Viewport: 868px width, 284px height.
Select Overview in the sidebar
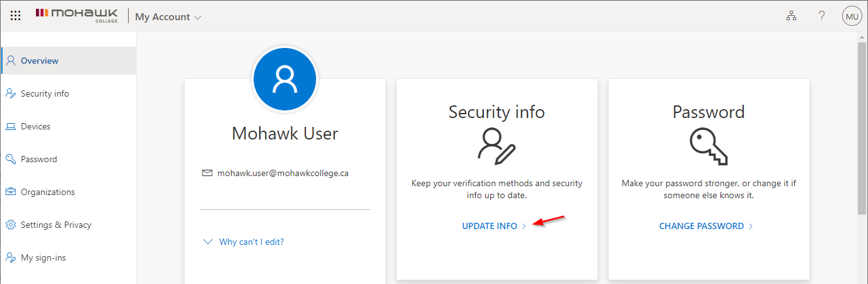click(x=40, y=61)
